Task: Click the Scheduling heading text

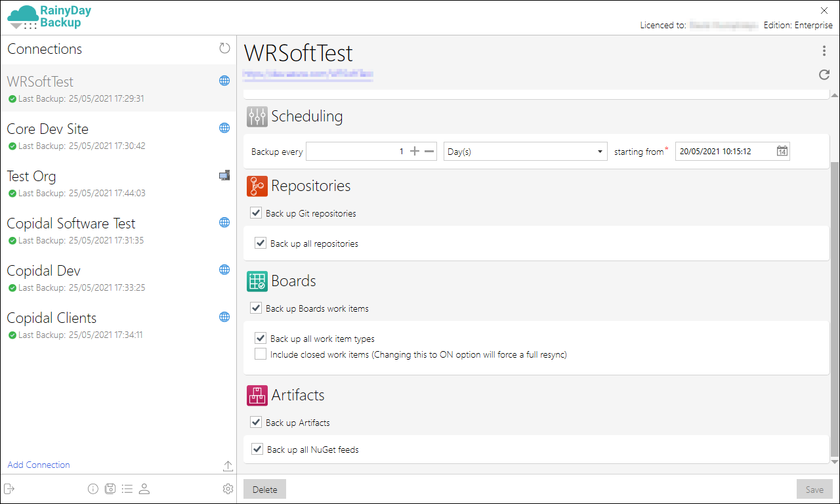Action: 307,116
